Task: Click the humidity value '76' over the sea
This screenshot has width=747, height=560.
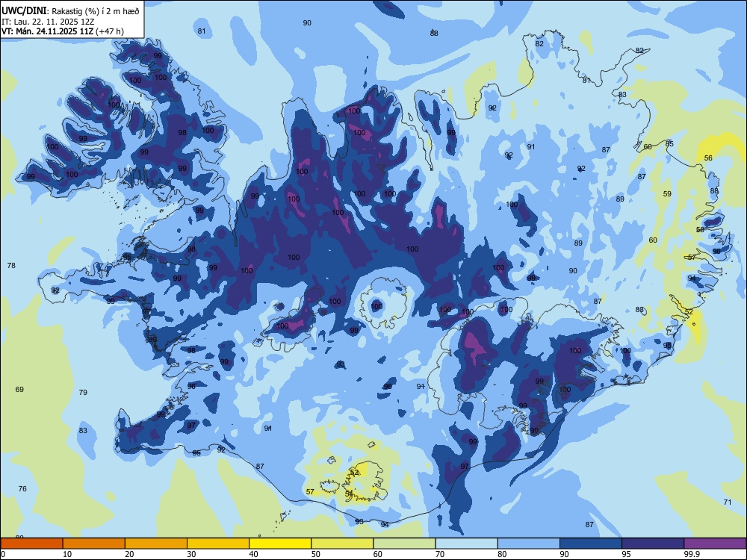Action: click(22, 488)
